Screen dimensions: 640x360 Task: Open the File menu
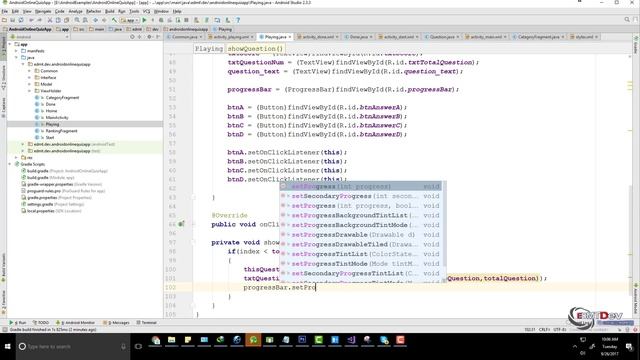point(4,11)
